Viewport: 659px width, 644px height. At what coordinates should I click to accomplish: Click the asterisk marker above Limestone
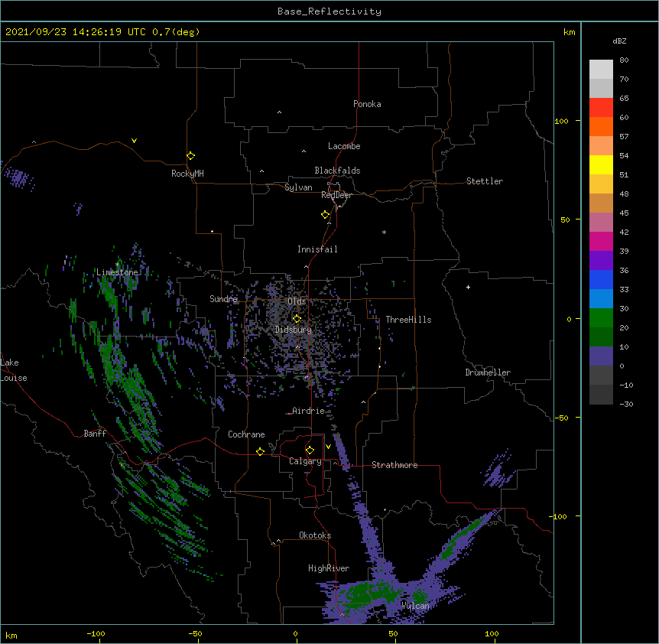click(117, 265)
